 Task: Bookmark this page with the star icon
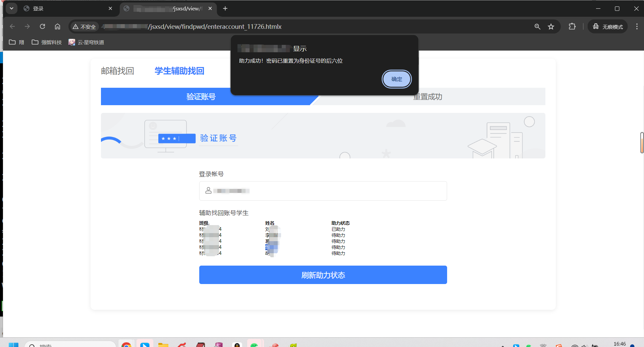point(551,26)
